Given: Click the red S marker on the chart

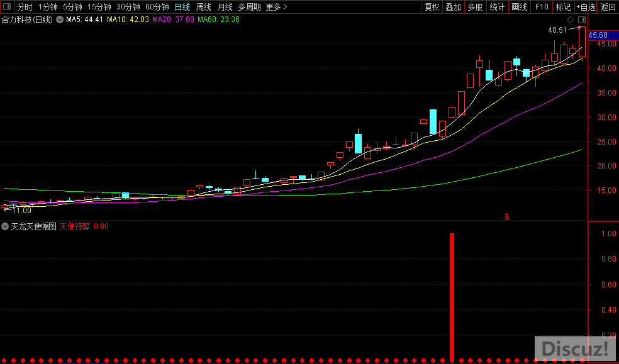Looking at the screenshot, I should [x=507, y=217].
